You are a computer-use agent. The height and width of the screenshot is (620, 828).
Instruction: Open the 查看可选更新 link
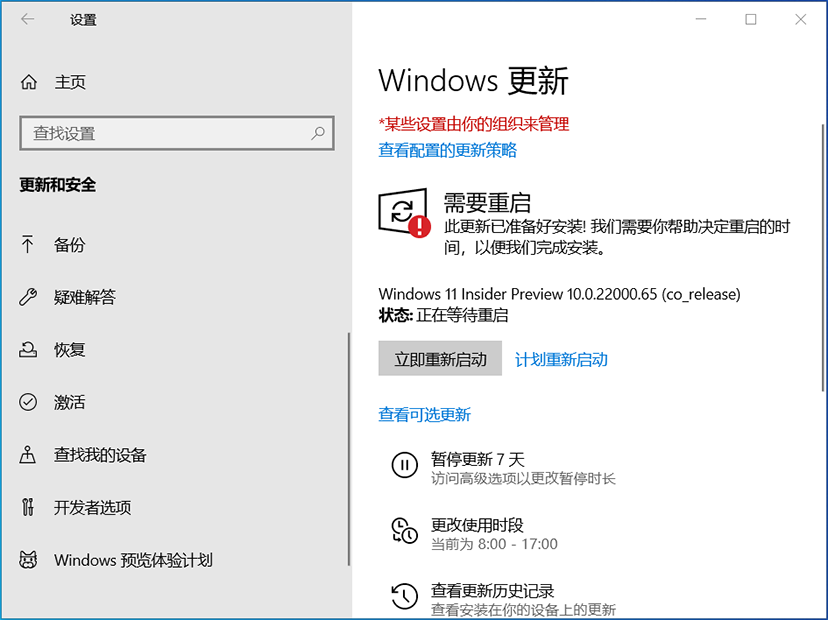point(425,415)
